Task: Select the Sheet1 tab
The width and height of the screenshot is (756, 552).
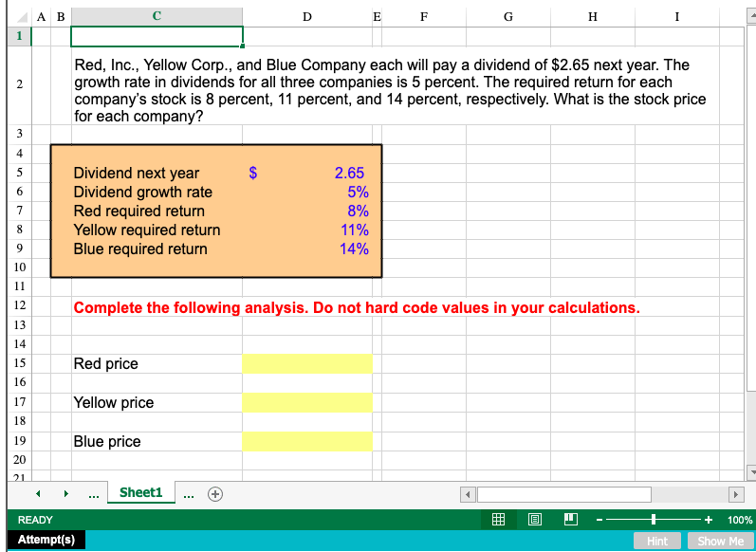Action: (140, 492)
